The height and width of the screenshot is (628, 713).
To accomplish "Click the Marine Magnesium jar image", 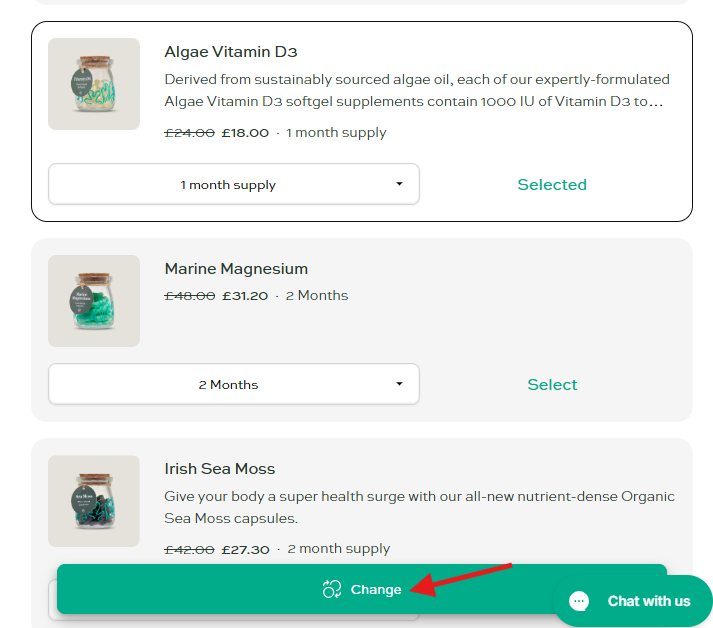I will pyautogui.click(x=94, y=301).
